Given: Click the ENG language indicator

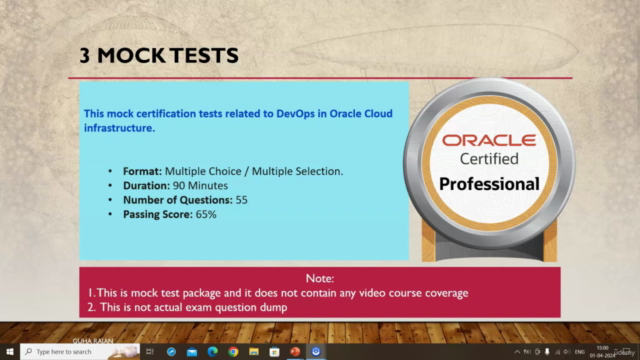Looking at the screenshot, I should [580, 351].
